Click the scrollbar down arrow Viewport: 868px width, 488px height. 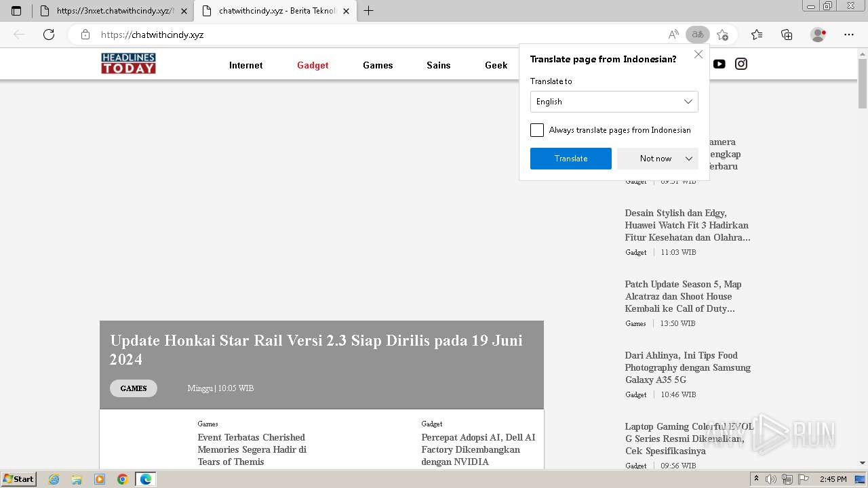tap(863, 463)
